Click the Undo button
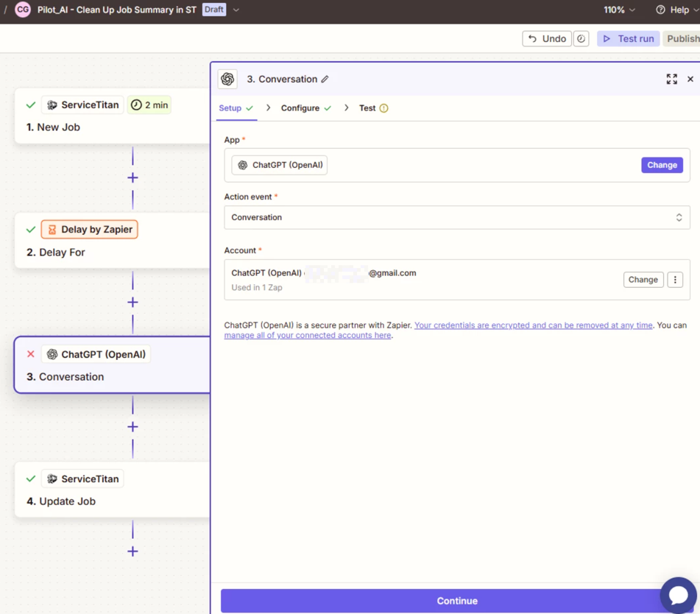700x614 pixels. pyautogui.click(x=547, y=39)
